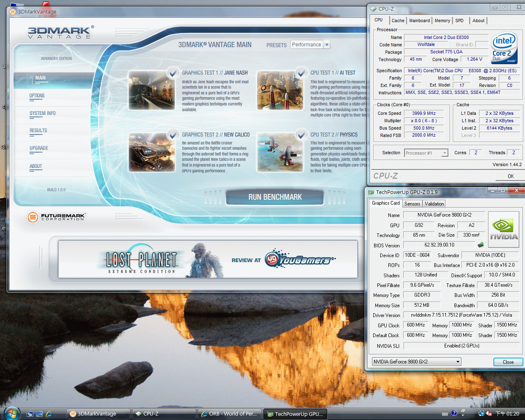525x420 pixels.
Task: Click Graphics Test 1 Jane Nash checkmark
Action: [173, 73]
